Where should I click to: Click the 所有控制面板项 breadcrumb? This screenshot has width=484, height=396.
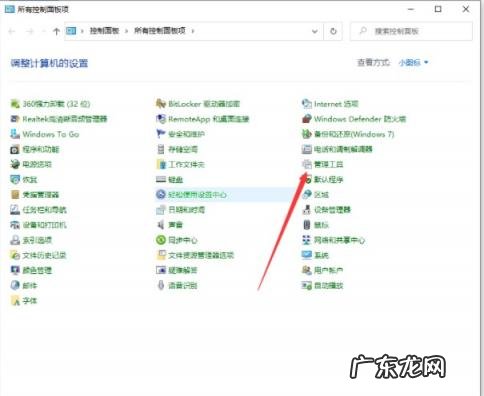pos(160,31)
